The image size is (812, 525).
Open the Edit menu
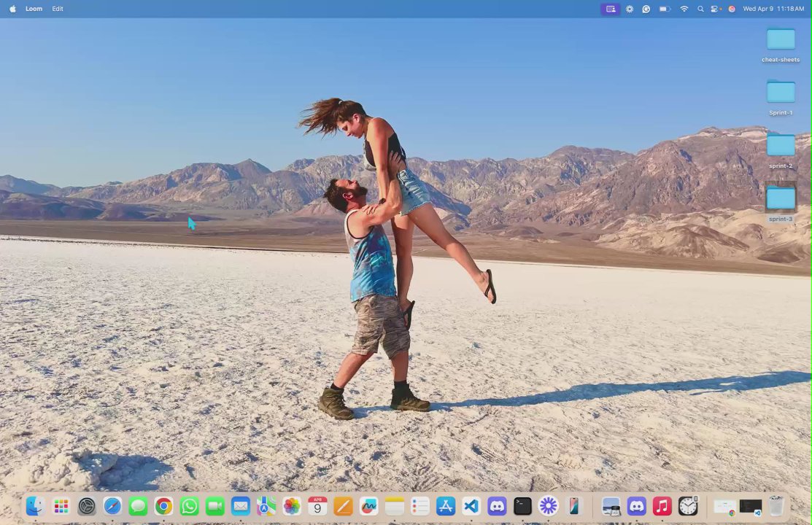point(58,9)
